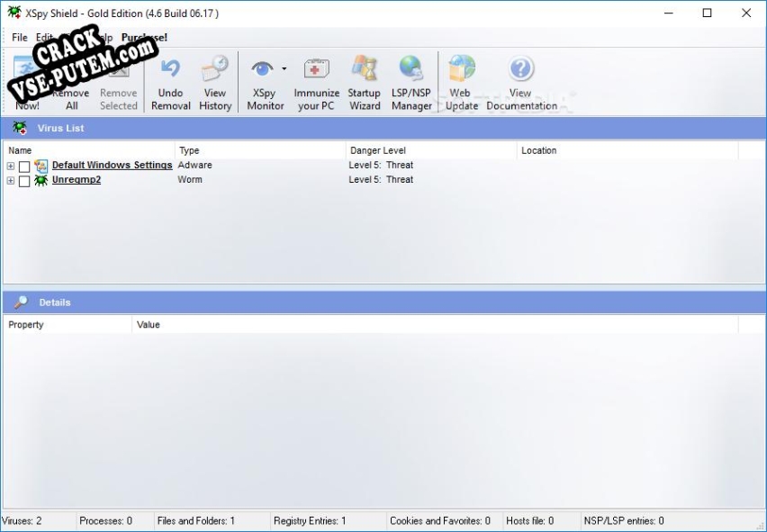This screenshot has width=767, height=532.
Task: Minimize the XSpy Shield window
Action: tap(669, 14)
